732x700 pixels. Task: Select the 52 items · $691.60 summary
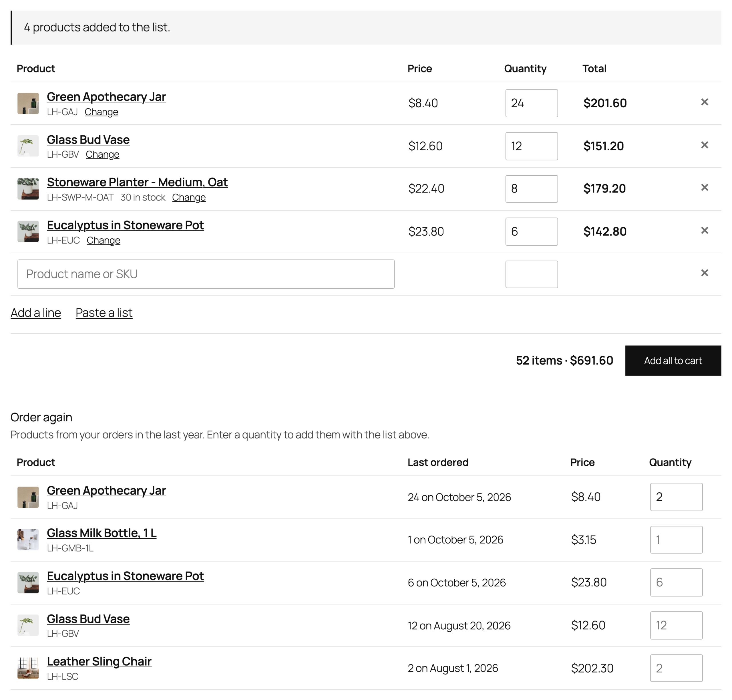(x=564, y=360)
